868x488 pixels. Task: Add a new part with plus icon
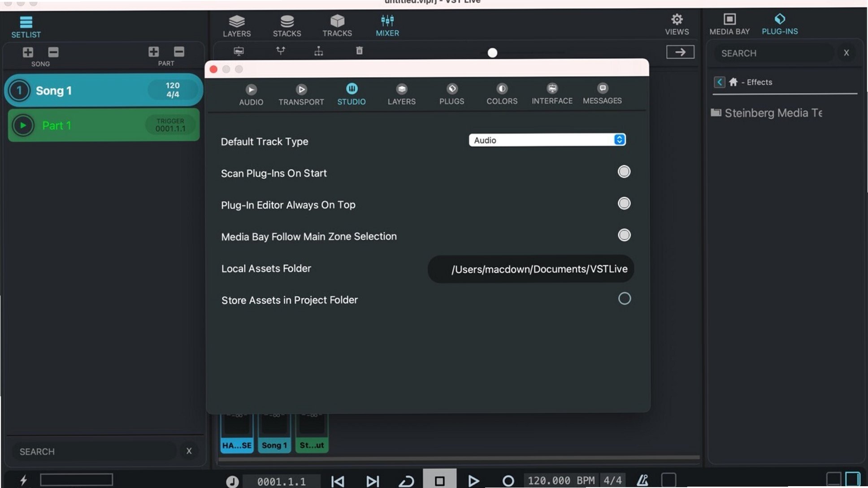click(x=153, y=52)
